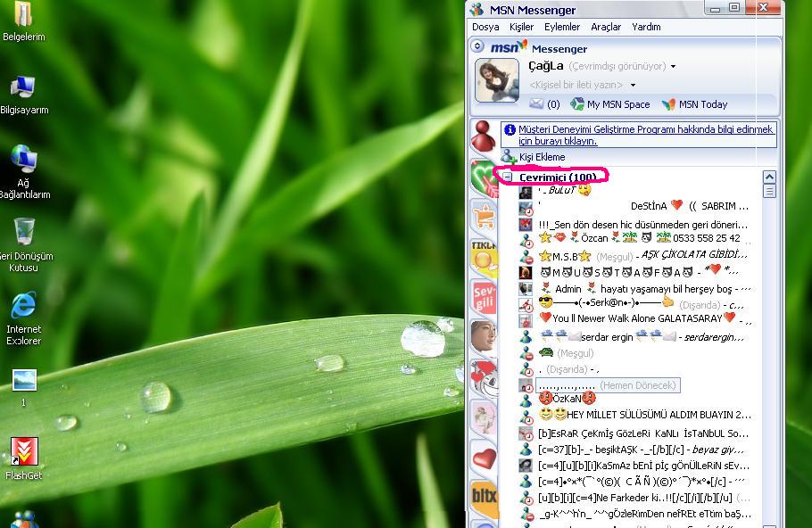The height and width of the screenshot is (528, 812).
Task: Open the Sevgili sidebar tab
Action: click(x=483, y=298)
